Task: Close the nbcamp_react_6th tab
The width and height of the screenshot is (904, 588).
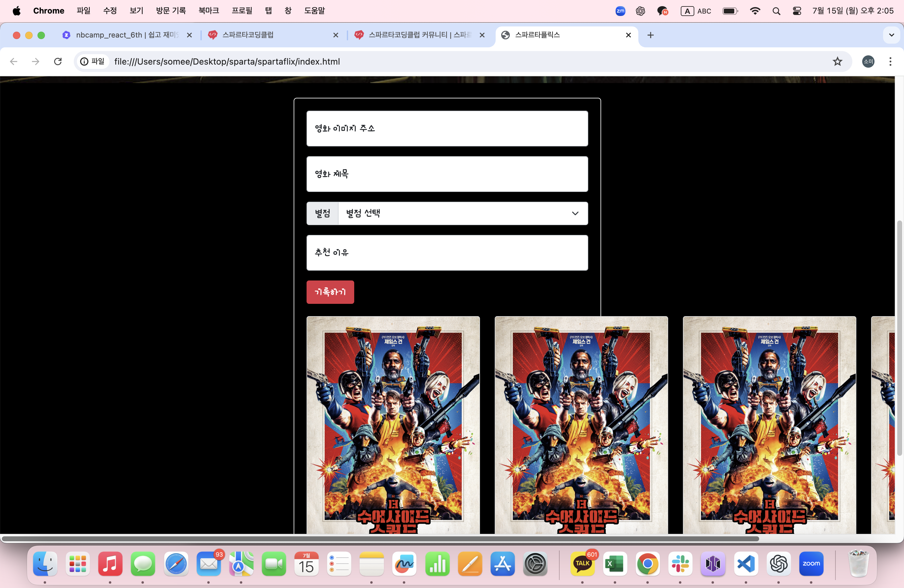Action: (189, 35)
